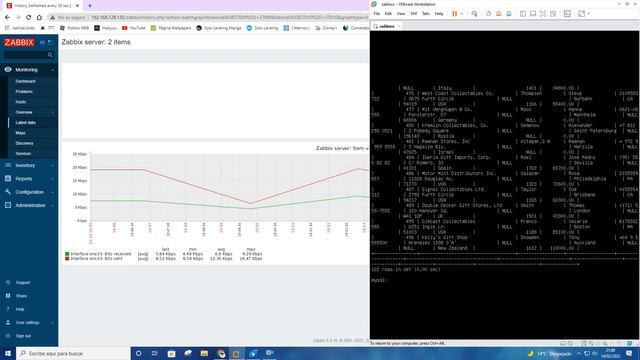Open Hosts under Monitoring

click(21, 102)
